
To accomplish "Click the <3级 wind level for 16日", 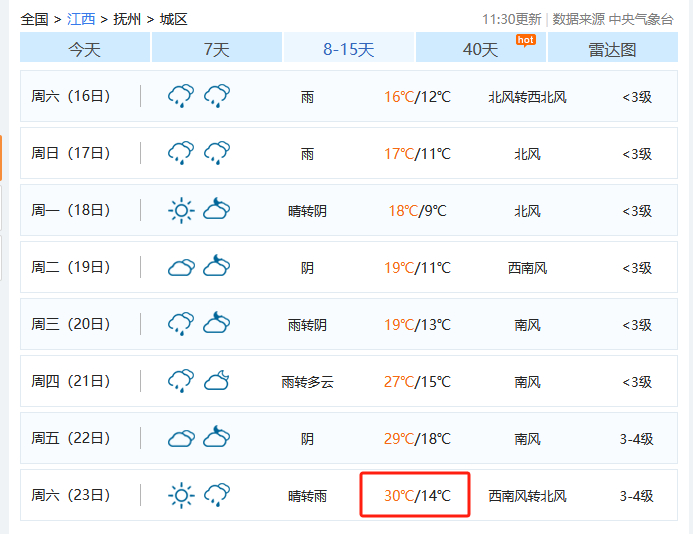I will click(637, 97).
